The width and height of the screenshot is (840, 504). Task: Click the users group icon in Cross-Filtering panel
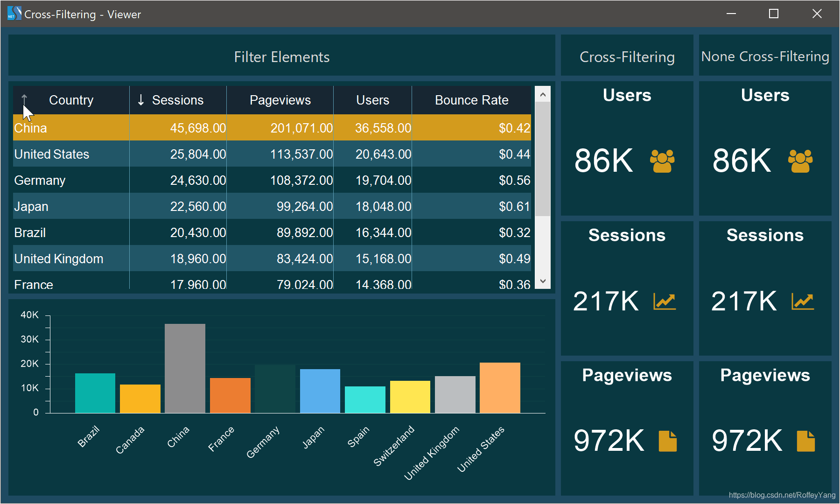(662, 161)
